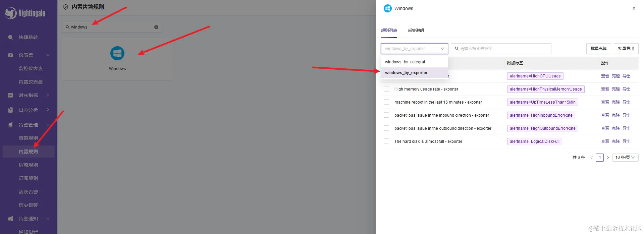Select 内置规则 in the sidebar
The image size is (644, 234).
(29, 152)
